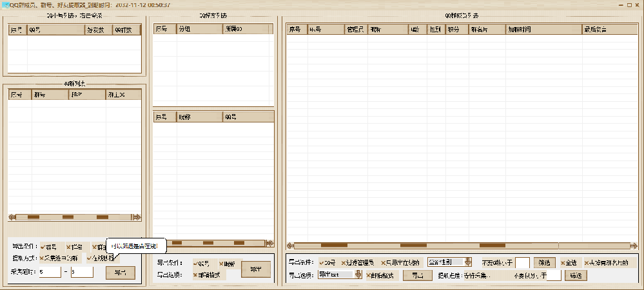Click horizontal scrollbar thumb of QQ群成员列表
Screen dimensions: 644x290
[x=426, y=246]
